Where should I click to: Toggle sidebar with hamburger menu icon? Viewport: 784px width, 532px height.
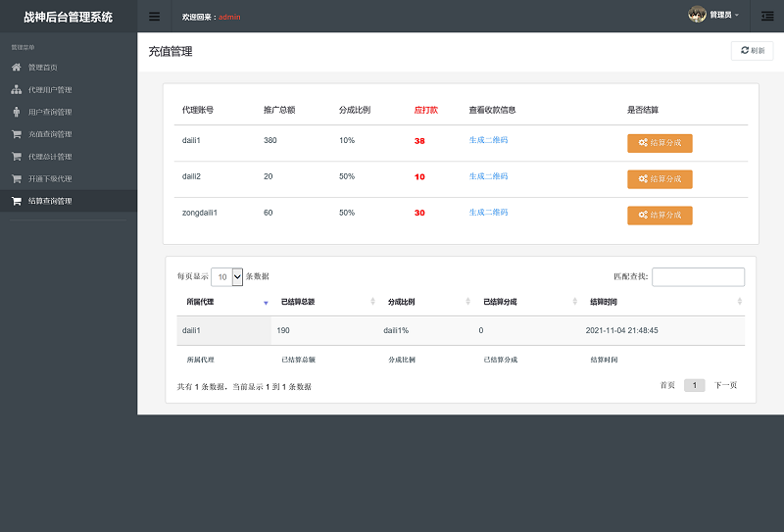[155, 17]
